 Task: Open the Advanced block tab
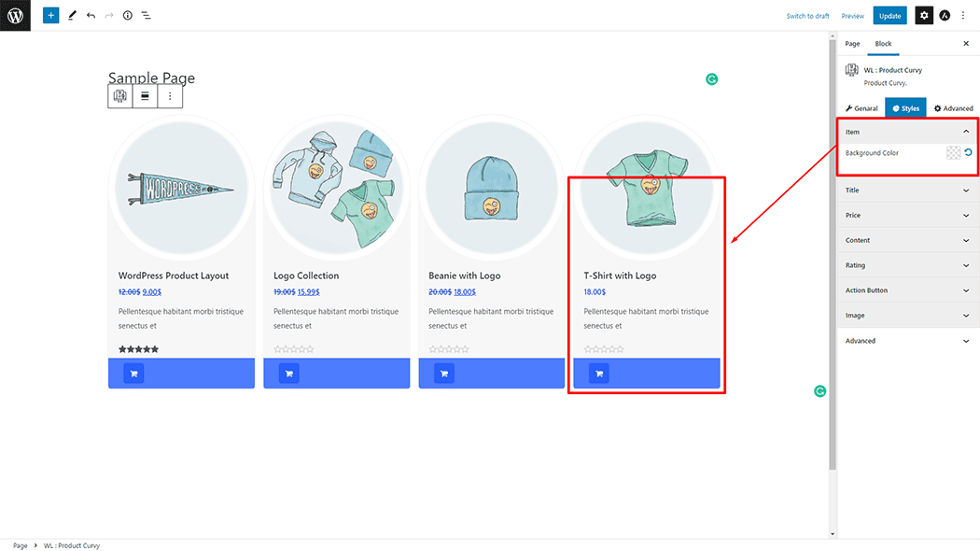(x=953, y=108)
